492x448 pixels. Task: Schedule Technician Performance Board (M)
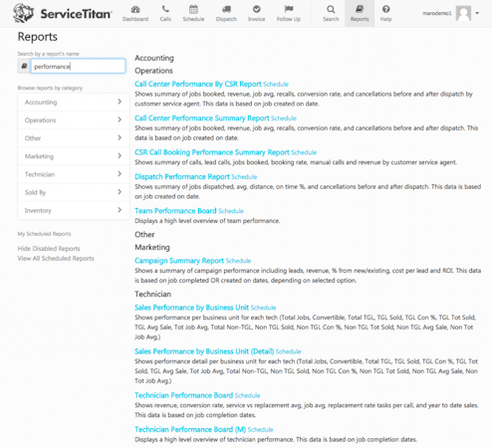click(x=260, y=430)
